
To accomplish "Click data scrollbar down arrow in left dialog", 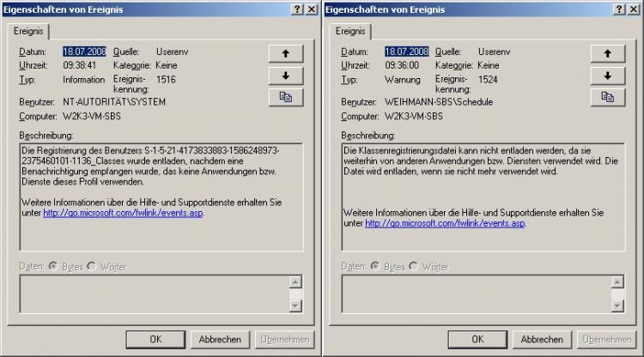I will point(295,306).
